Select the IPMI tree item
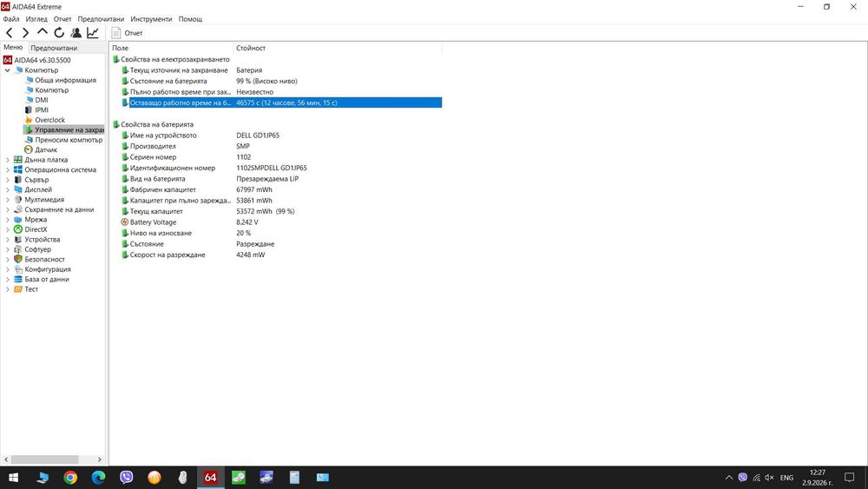This screenshot has width=868, height=489. tap(42, 110)
